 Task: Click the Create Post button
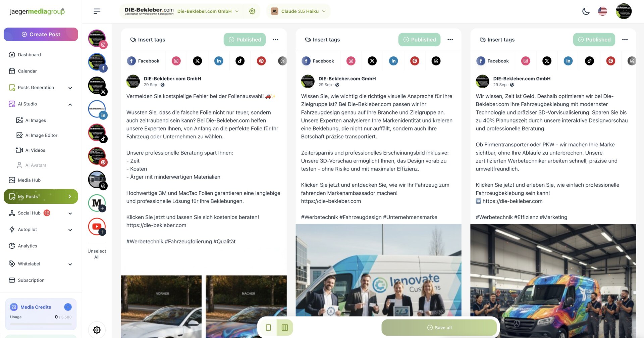coord(41,34)
